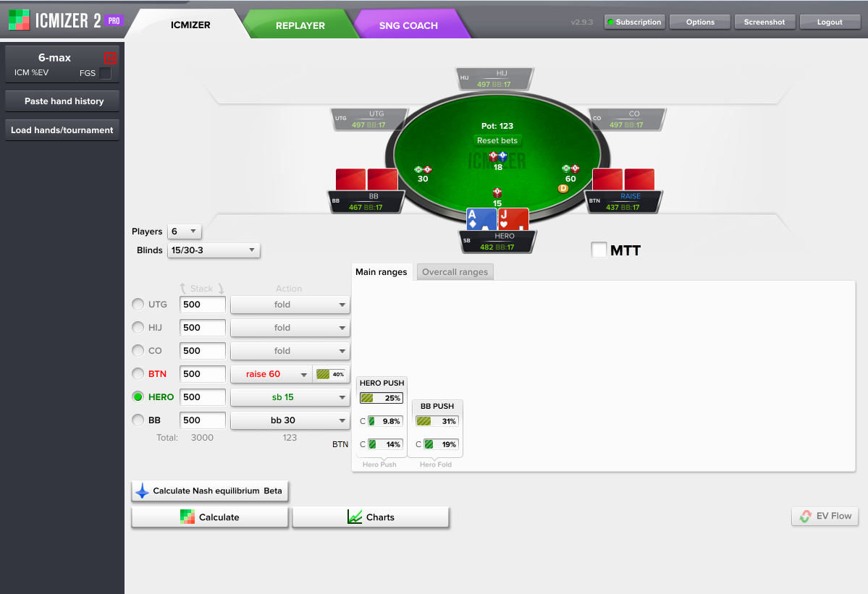The width and height of the screenshot is (868, 594).
Task: Switch to the ICMIZER tab
Action: pos(190,25)
